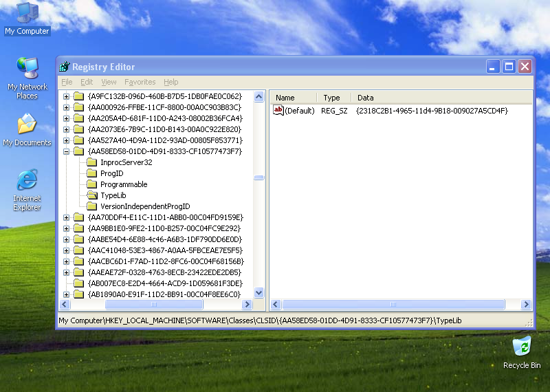Click folder icon of ProgID key
The height and width of the screenshot is (392, 550).
(x=91, y=173)
